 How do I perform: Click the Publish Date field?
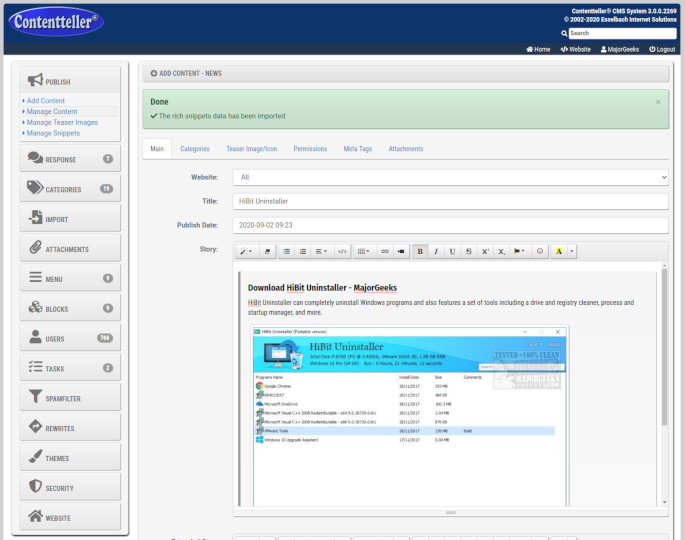pos(450,225)
